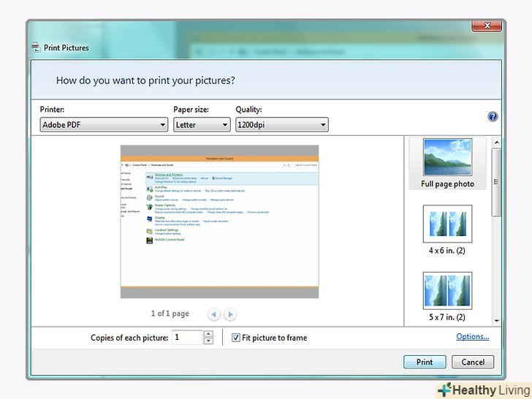Expand the Paper size dropdown
Screen dimensions: 532x399
[x=202, y=125]
